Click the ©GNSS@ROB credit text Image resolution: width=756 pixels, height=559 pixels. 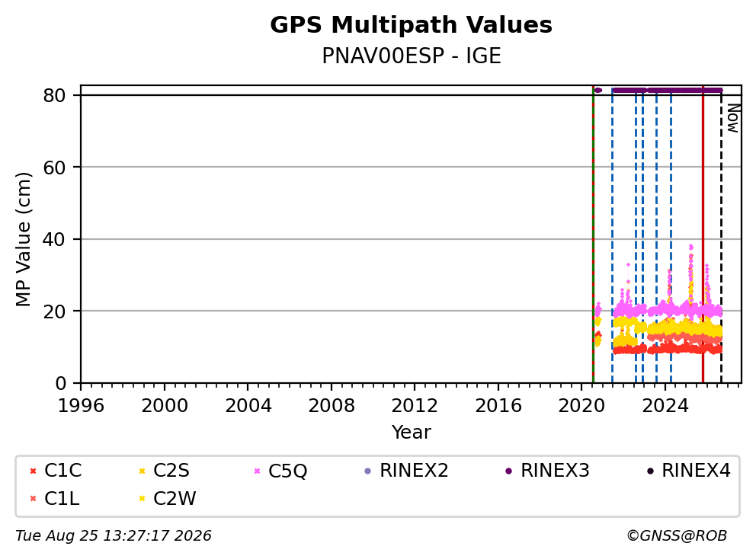pyautogui.click(x=677, y=536)
